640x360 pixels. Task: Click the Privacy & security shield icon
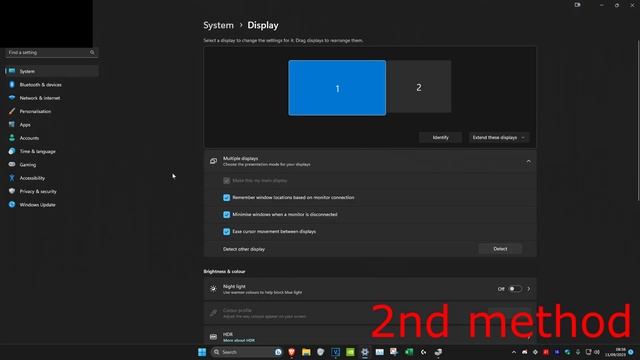point(12,191)
